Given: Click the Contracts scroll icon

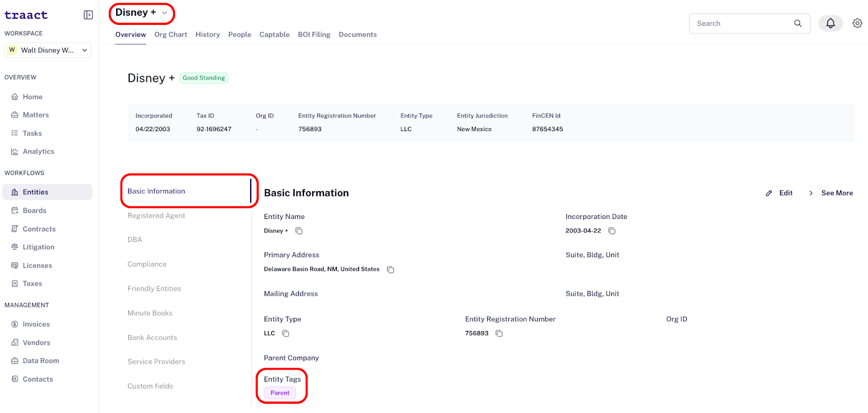Looking at the screenshot, I should tap(15, 229).
